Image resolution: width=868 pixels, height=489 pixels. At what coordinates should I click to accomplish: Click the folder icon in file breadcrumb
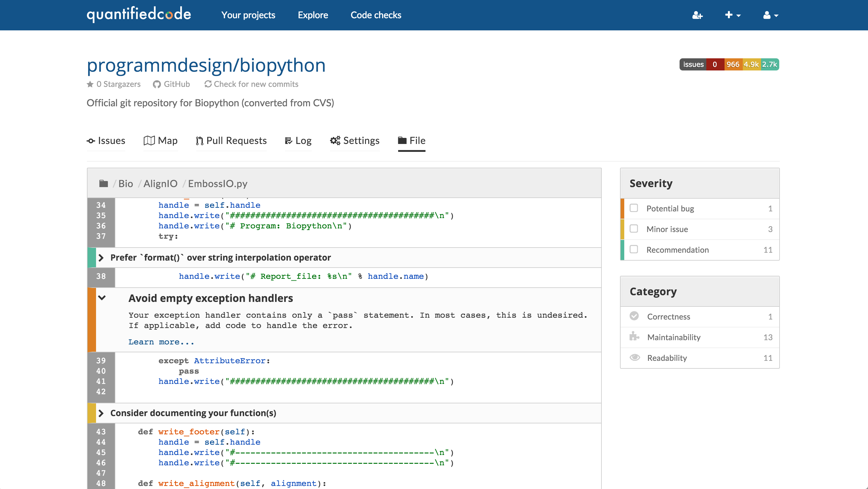103,183
